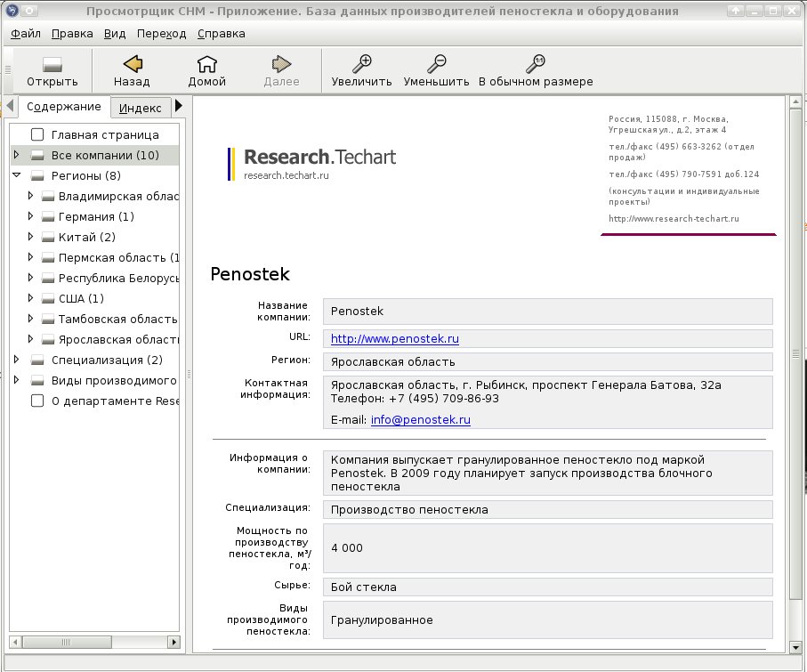Expand the Все компании (10) node
Image resolution: width=807 pixels, height=672 pixels.
click(x=17, y=155)
